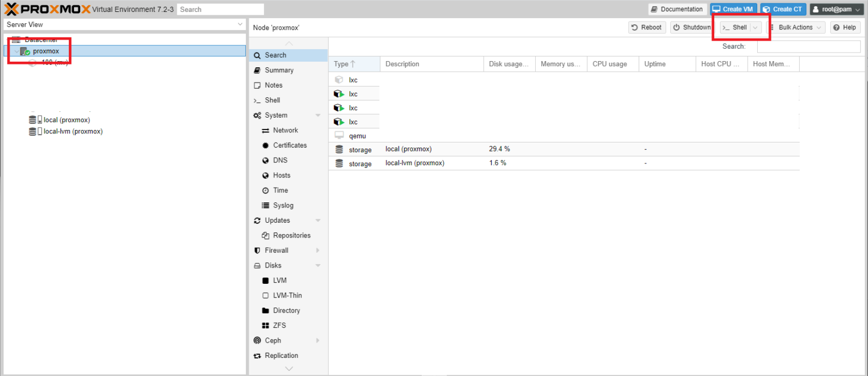
Task: Expand the Shell button dropdown arrow
Action: click(x=755, y=28)
